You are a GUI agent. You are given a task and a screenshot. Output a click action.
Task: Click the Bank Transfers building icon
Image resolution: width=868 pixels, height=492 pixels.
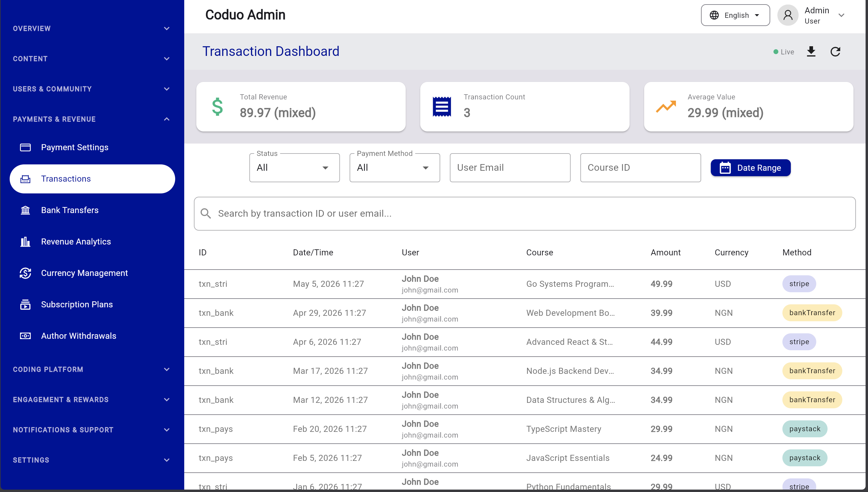tap(25, 210)
